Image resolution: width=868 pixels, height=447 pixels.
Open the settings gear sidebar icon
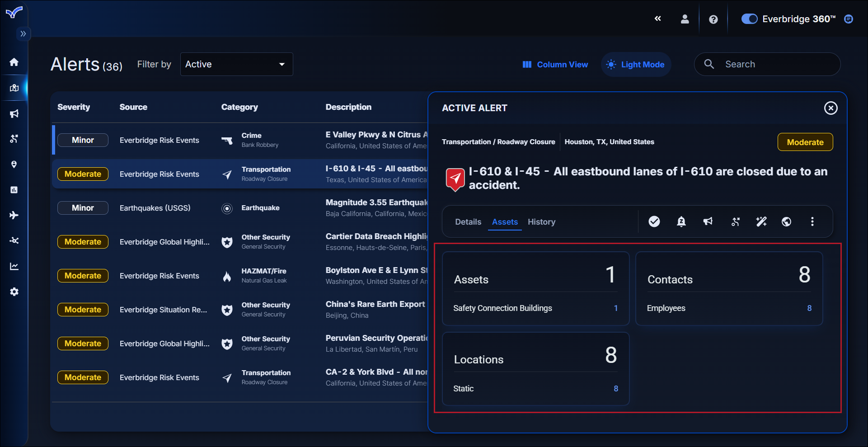point(14,292)
